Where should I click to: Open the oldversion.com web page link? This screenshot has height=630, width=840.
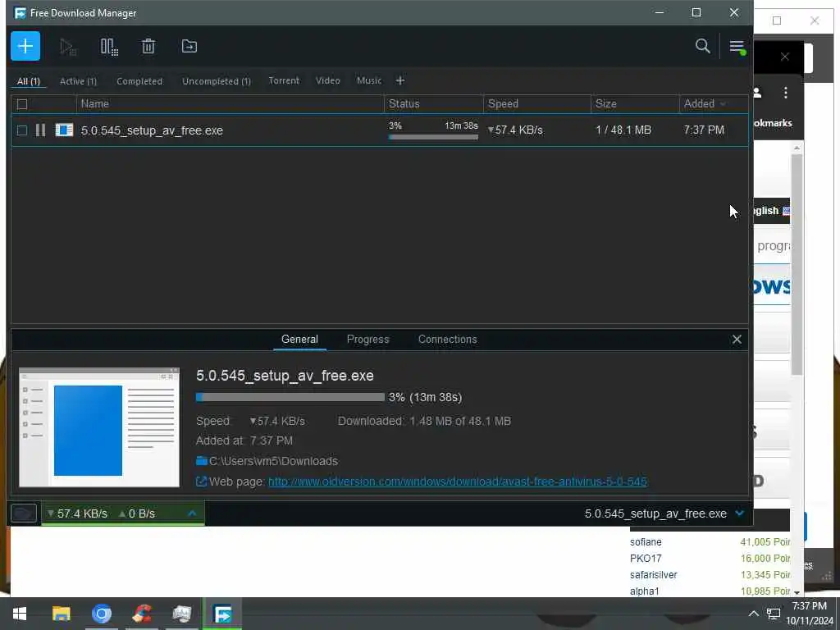coord(458,482)
